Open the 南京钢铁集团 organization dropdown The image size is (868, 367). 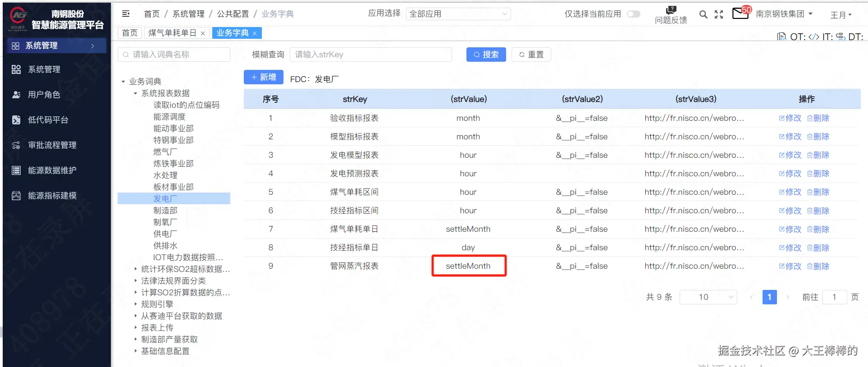point(784,14)
